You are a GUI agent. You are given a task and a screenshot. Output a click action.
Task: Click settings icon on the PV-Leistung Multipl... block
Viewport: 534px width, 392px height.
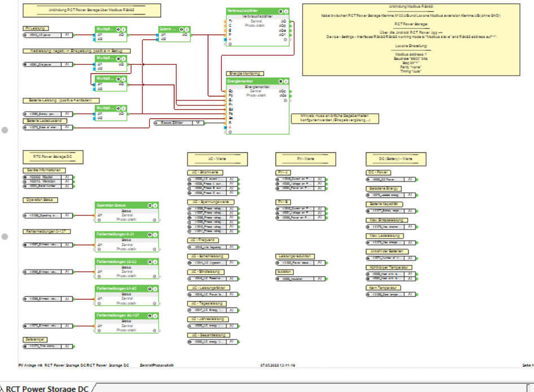118,29
